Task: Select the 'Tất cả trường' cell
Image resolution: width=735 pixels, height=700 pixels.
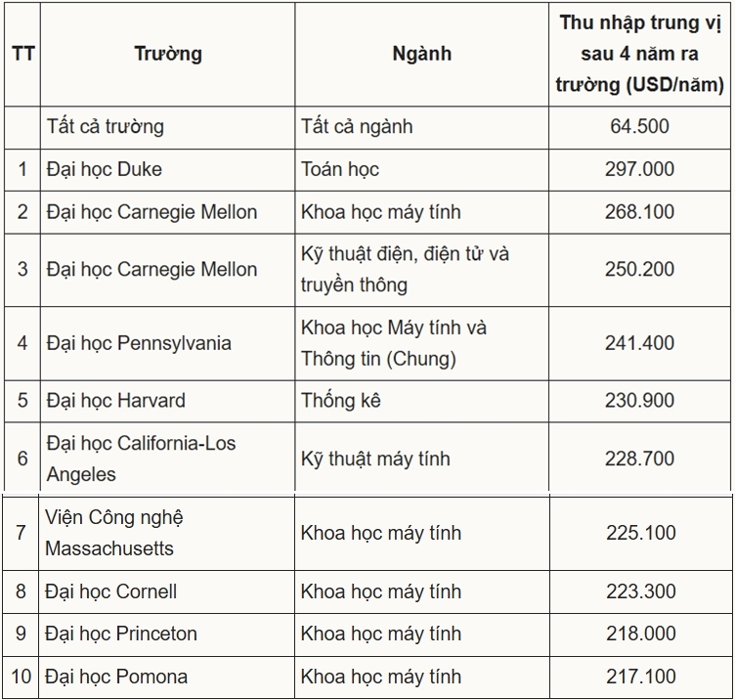Action: pos(168,127)
